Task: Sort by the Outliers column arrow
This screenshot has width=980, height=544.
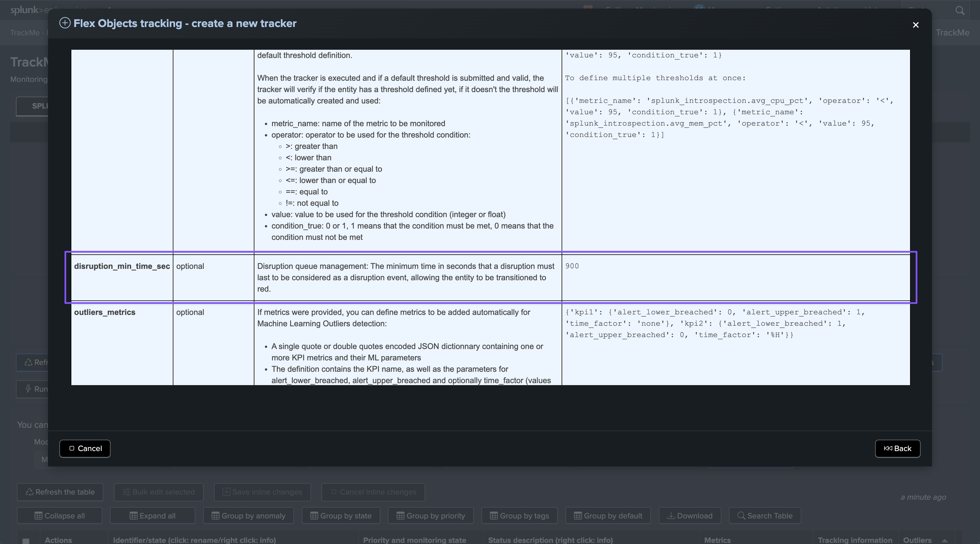Action: pyautogui.click(x=945, y=540)
